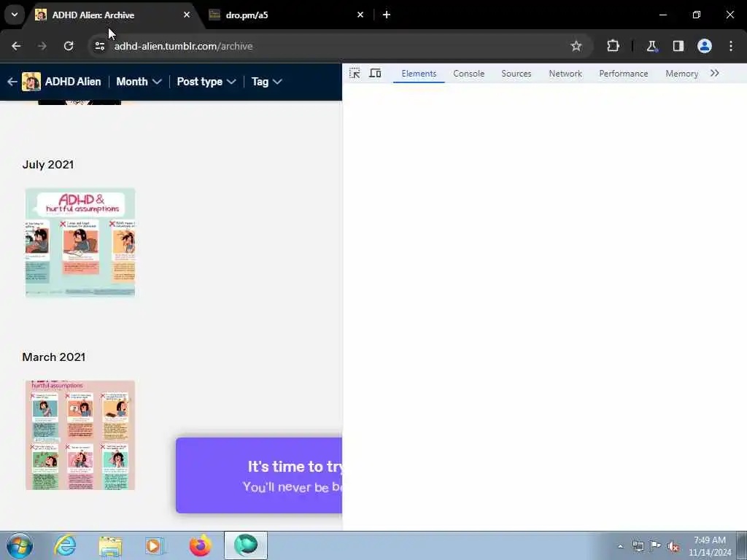The width and height of the screenshot is (747, 560).
Task: Toggle the DevTools device toolbar
Action: (x=376, y=74)
